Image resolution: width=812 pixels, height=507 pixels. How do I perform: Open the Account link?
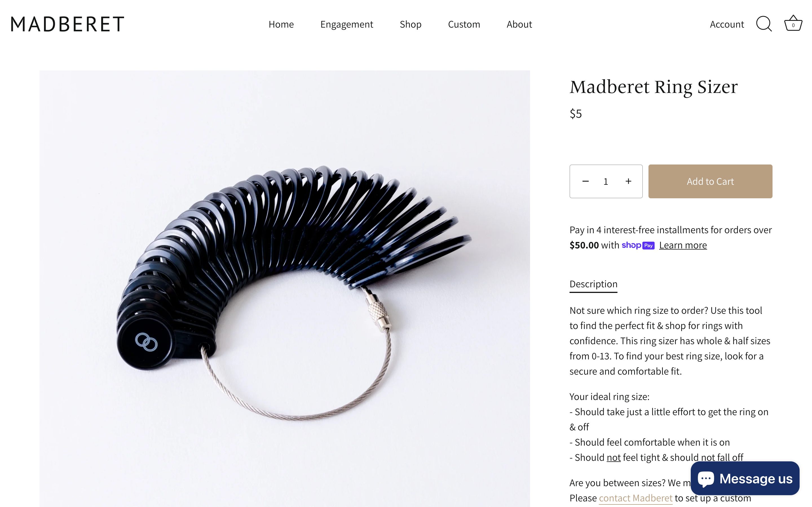click(x=727, y=24)
